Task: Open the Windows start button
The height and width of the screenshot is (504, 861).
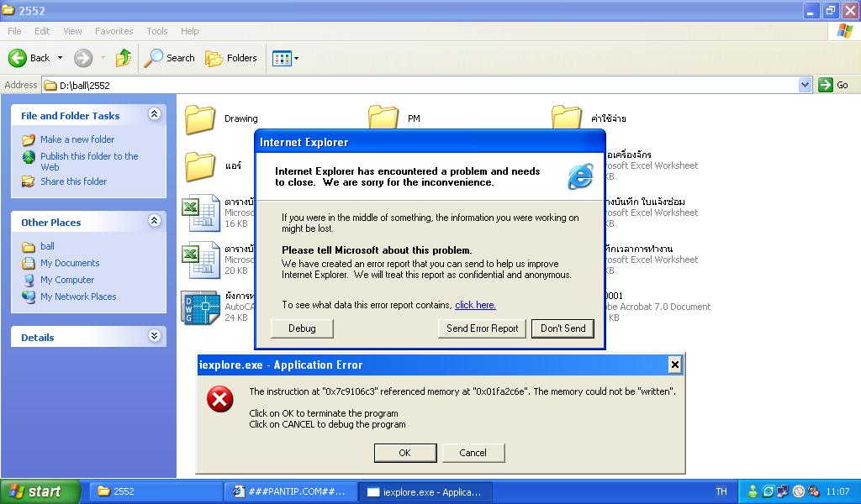Action: pyautogui.click(x=40, y=491)
